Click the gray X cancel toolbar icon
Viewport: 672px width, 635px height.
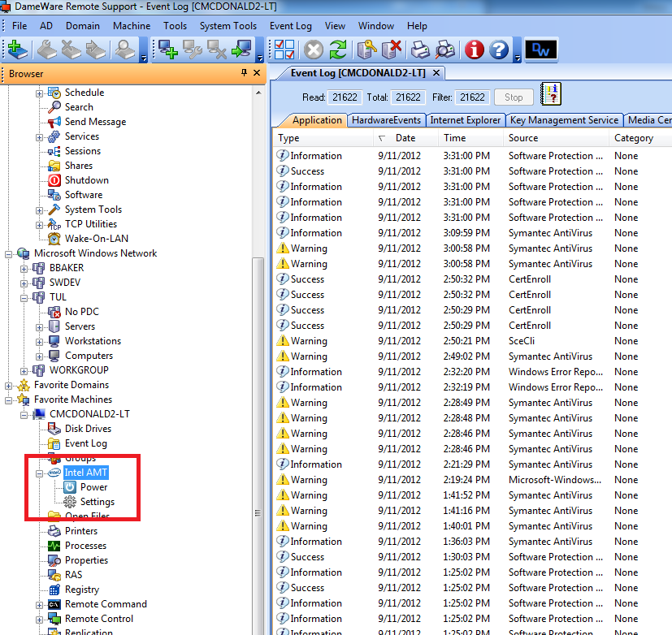click(314, 50)
